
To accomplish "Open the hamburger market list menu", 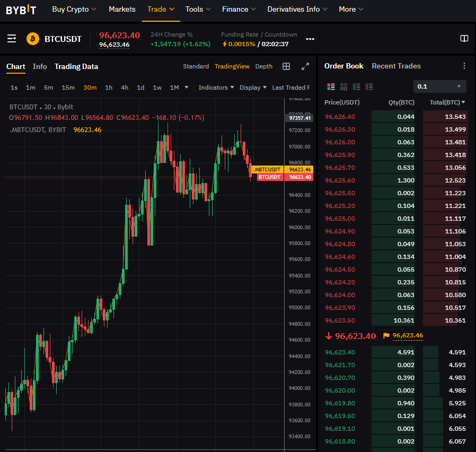I will (12, 39).
